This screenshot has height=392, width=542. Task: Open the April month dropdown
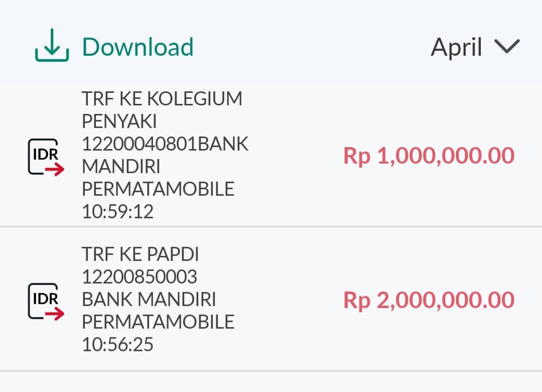457,48
